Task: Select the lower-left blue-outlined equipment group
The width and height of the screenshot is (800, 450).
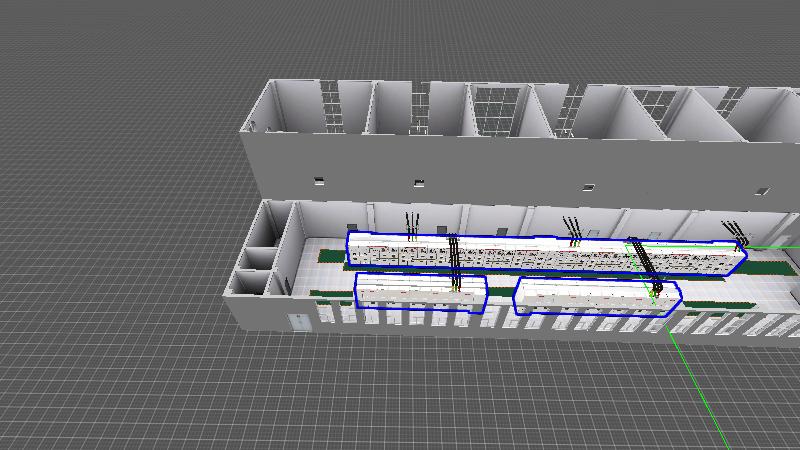Action: [420, 292]
